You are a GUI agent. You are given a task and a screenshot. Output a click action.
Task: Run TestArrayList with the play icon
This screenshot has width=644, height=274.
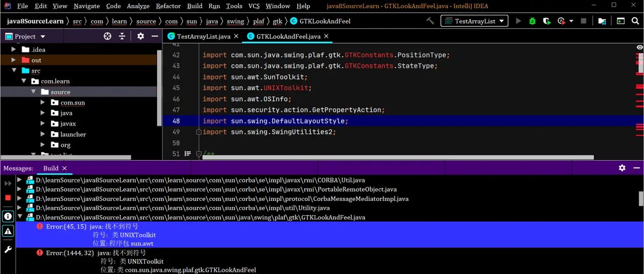point(519,21)
